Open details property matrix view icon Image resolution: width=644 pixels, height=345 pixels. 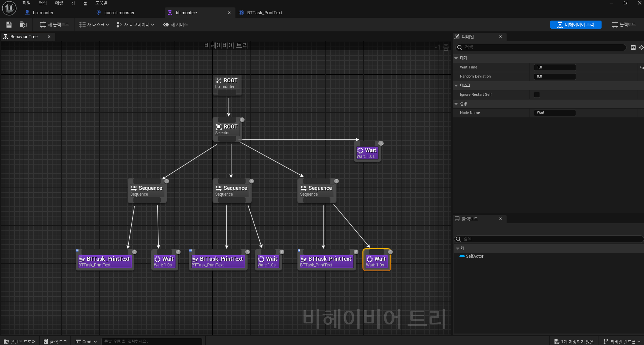(633, 48)
